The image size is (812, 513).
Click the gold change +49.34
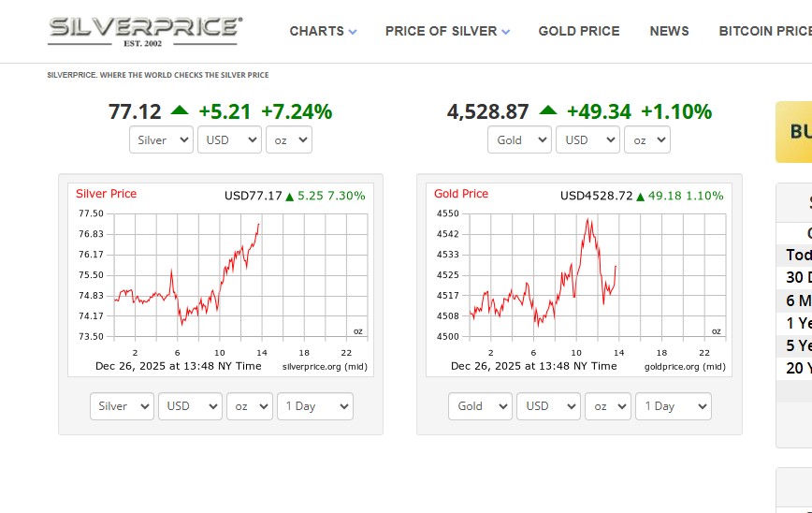(599, 112)
